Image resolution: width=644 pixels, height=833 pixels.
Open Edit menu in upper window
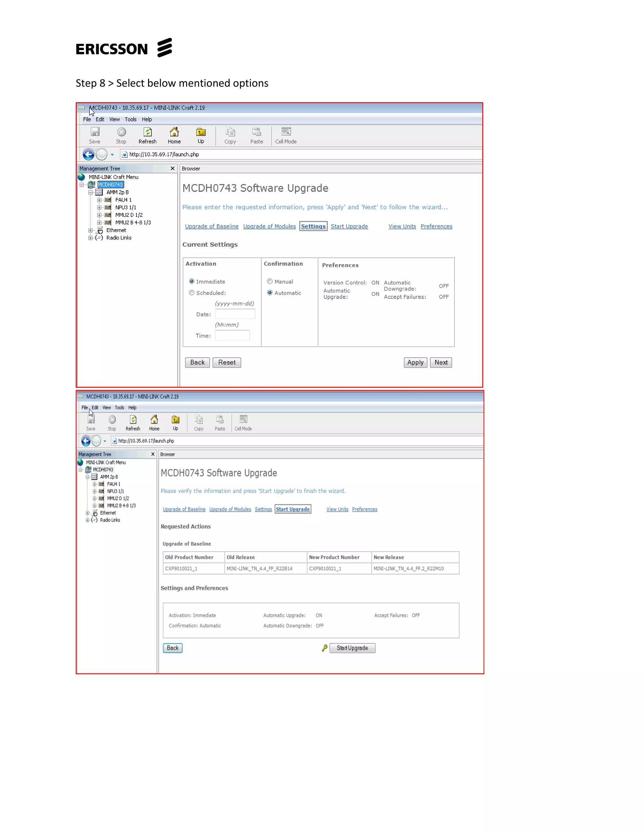(100, 119)
